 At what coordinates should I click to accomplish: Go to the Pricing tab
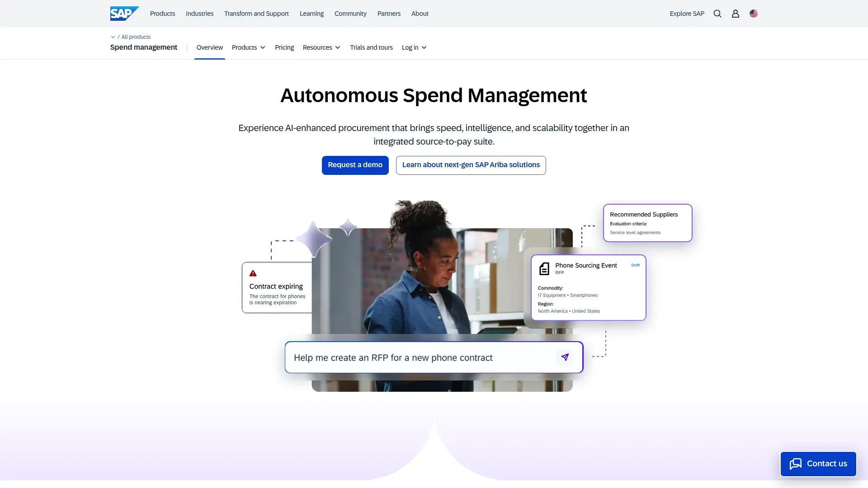tap(284, 47)
